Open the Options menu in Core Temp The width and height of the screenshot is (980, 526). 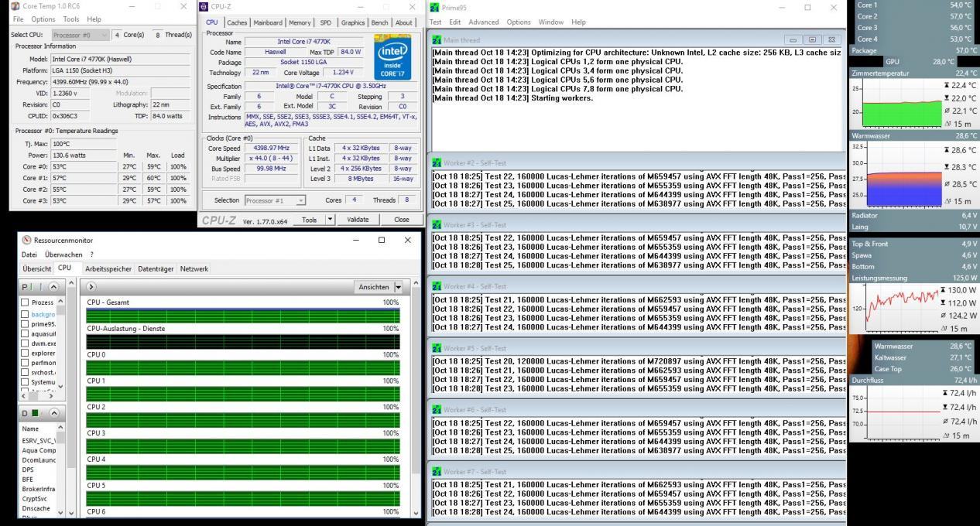(43, 19)
